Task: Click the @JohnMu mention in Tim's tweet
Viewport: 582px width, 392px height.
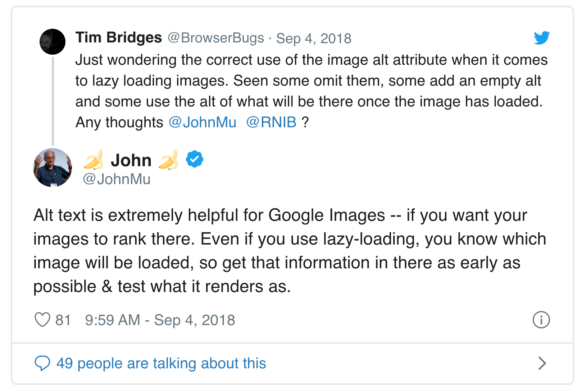Action: [203, 122]
